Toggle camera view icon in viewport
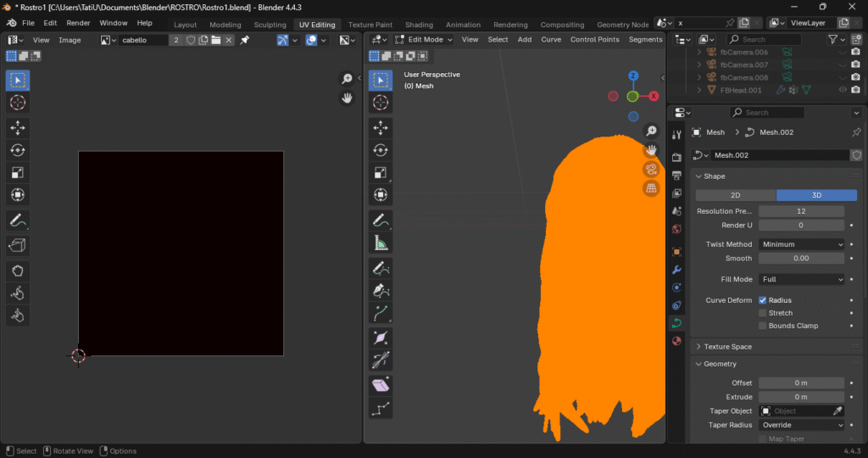The height and width of the screenshot is (458, 868). pos(651,169)
